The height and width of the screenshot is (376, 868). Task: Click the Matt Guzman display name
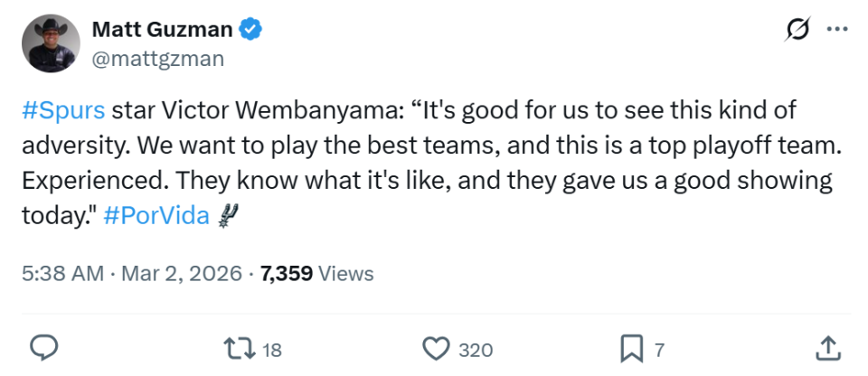point(163,31)
